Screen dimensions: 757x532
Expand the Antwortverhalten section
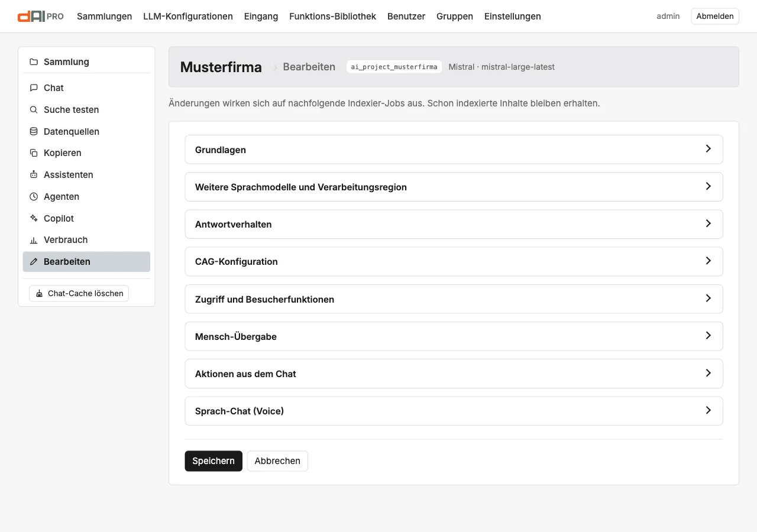(x=454, y=224)
